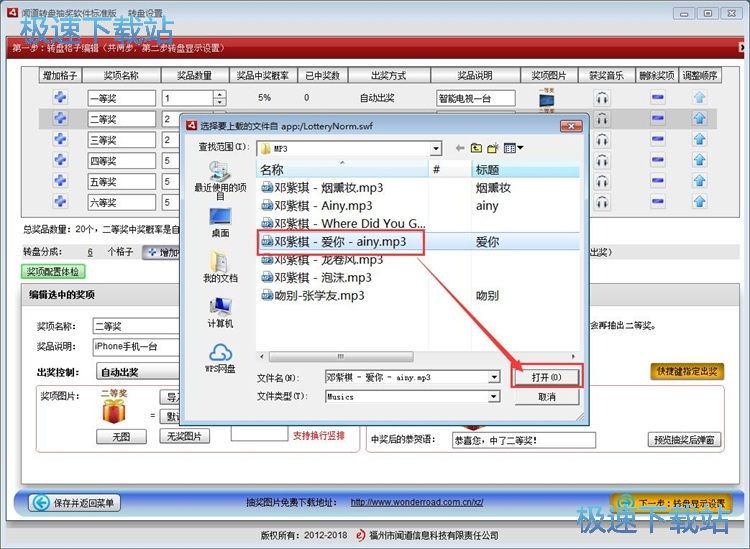The width and height of the screenshot is (750, 549).
Task: Open 我的文档 in the places bar
Action: (x=220, y=266)
